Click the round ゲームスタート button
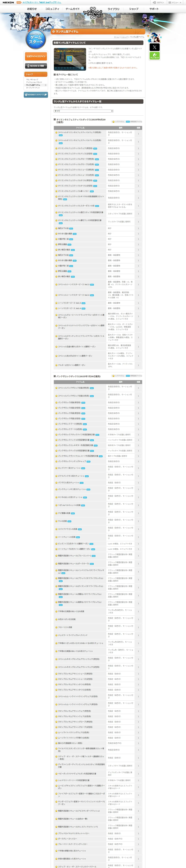 pyautogui.click(x=36, y=39)
